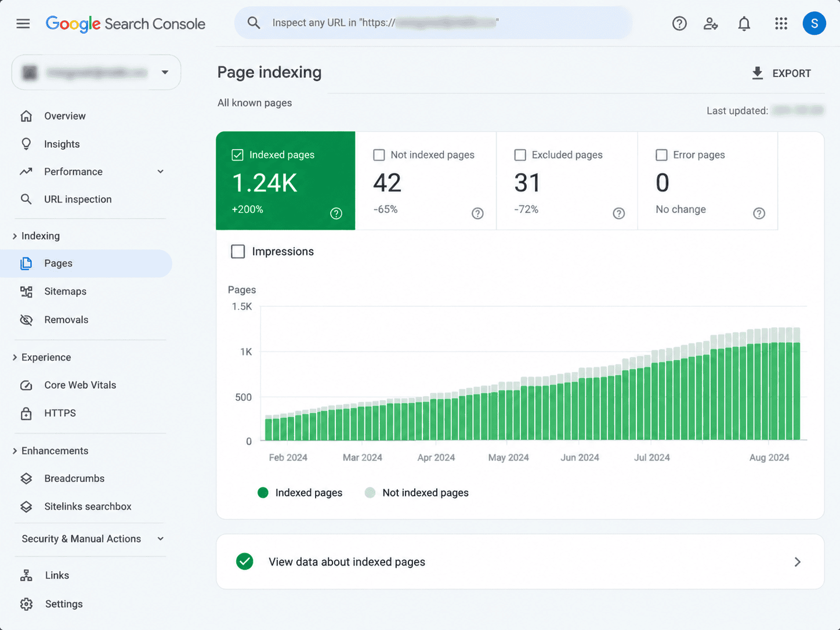
Task: Click the Settings gear icon
Action: pos(26,604)
